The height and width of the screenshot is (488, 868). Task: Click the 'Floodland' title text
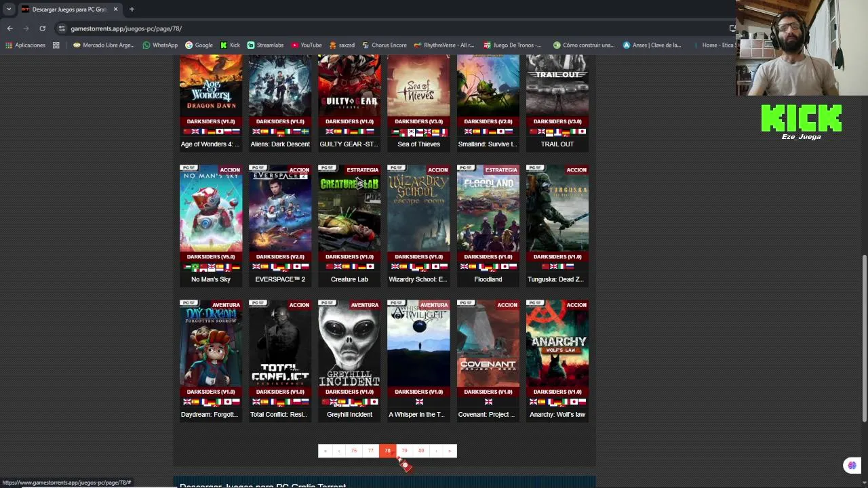click(488, 279)
